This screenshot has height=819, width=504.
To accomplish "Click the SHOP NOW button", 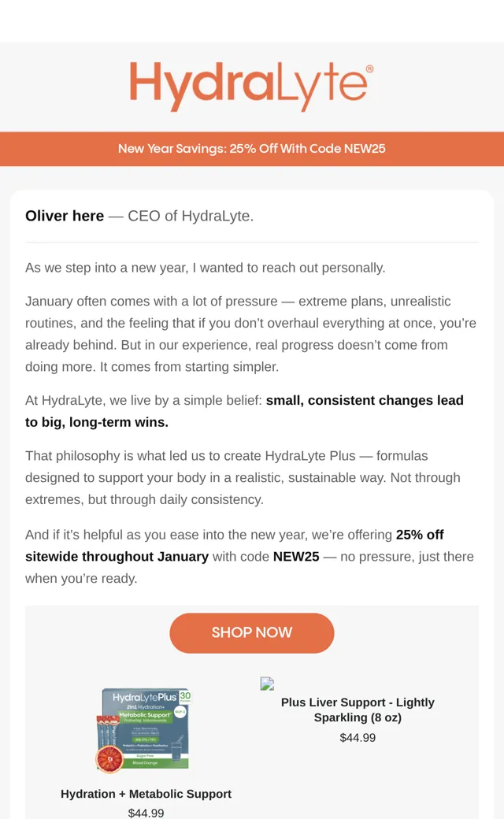I will (252, 632).
